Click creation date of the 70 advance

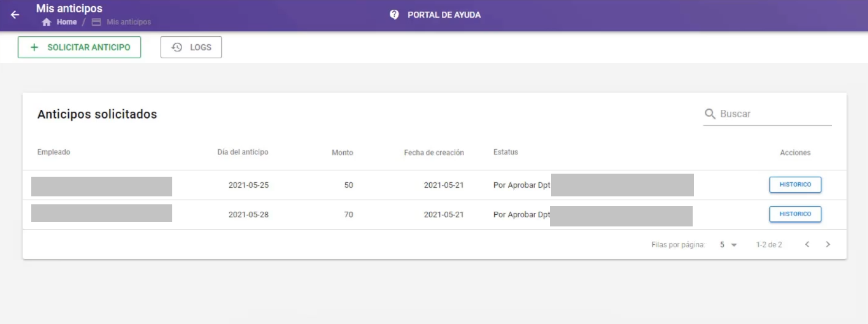(444, 215)
